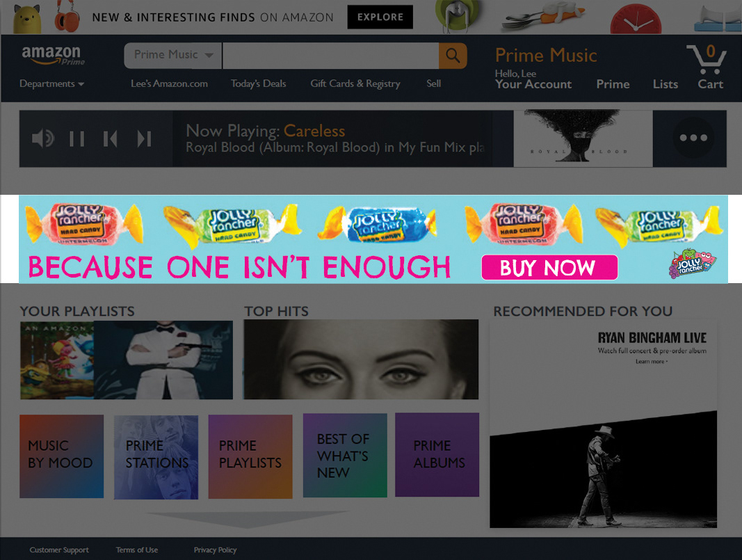Open the Best of What's New tile

(x=345, y=456)
